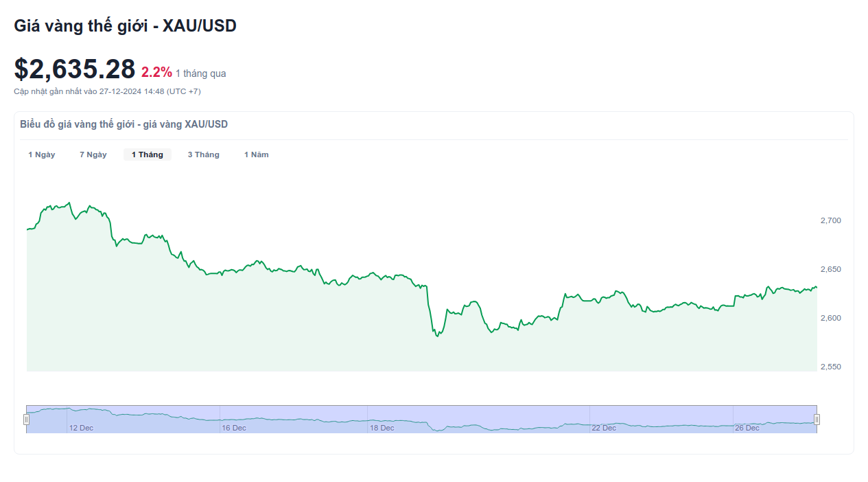Click the red 2.2% change figure
Image resolution: width=868 pixels, height=482 pixels.
(x=156, y=72)
